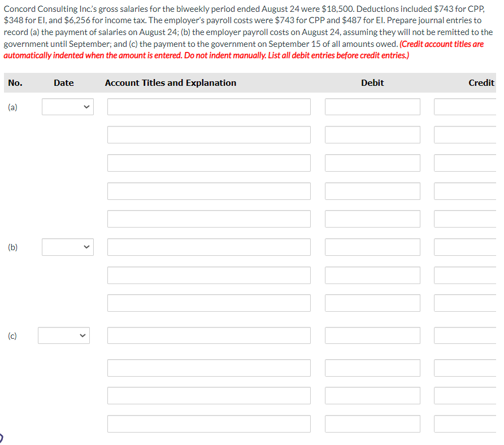Image resolution: width=504 pixels, height=445 pixels.
Task: Focus the third Debit field of entry (b)
Action: point(372,303)
